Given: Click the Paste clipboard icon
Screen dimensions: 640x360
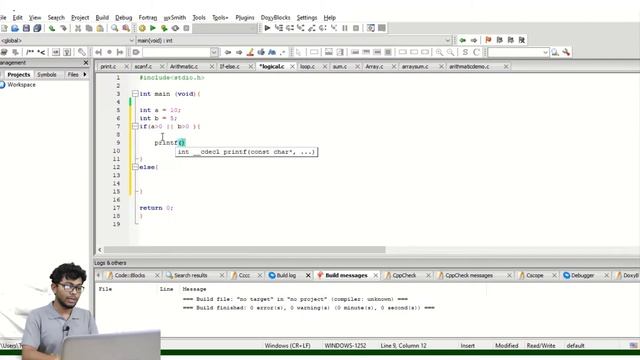Looking at the screenshot, I should (100, 28).
